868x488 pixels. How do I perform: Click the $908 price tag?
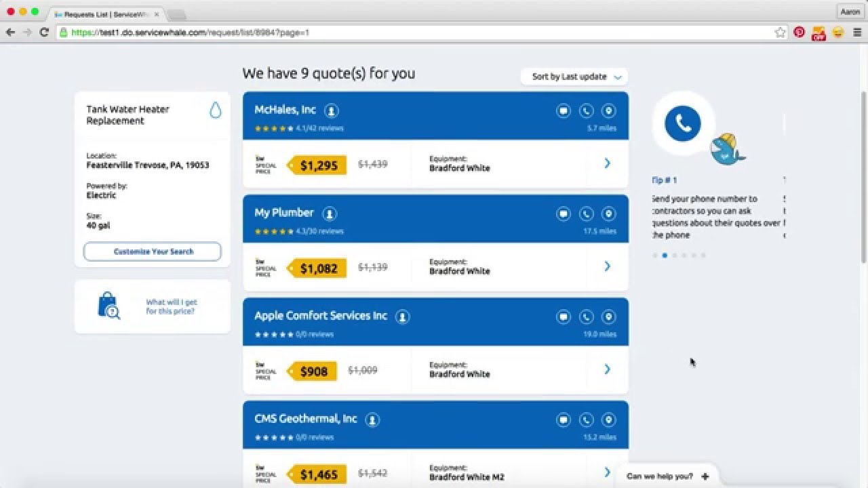(313, 371)
